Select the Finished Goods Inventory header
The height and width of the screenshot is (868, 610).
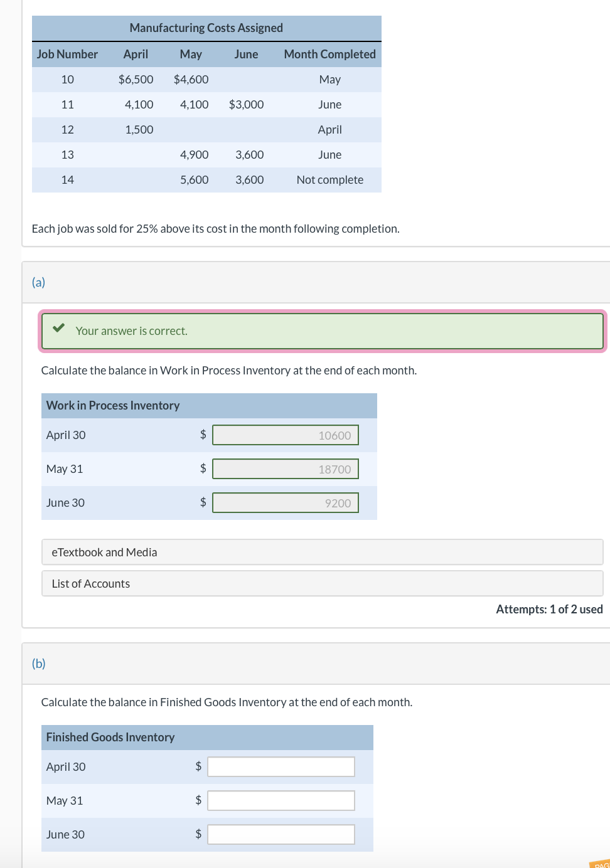coord(110,737)
